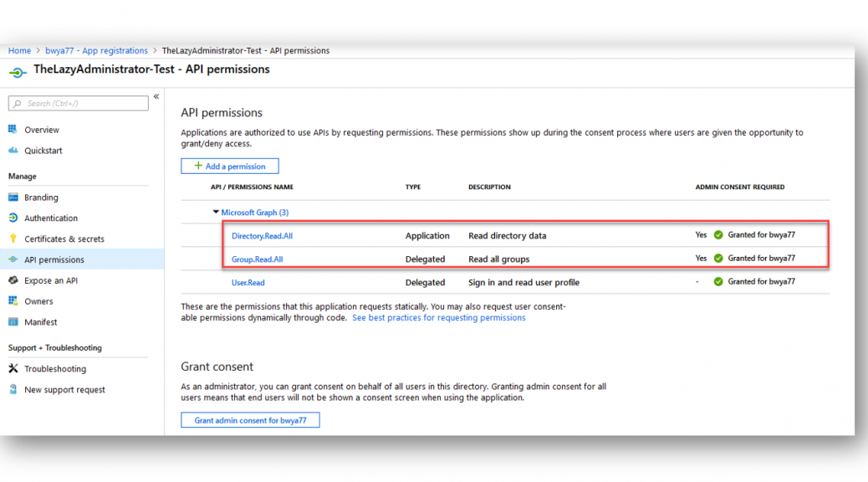Viewport: 868px width, 482px height.
Task: Click the Quickstart cloud icon
Action: tap(13, 150)
